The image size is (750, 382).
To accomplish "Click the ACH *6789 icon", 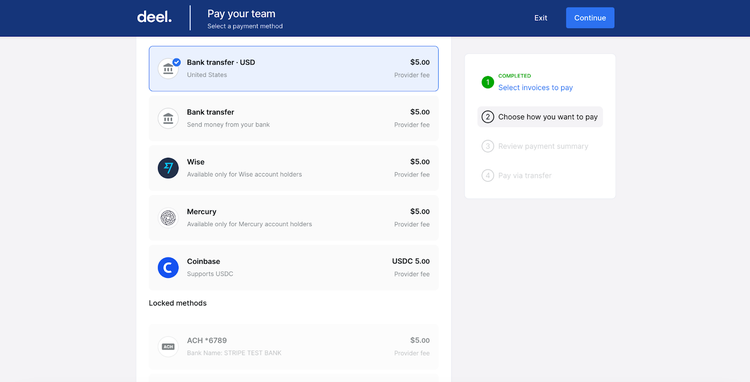I will (168, 347).
